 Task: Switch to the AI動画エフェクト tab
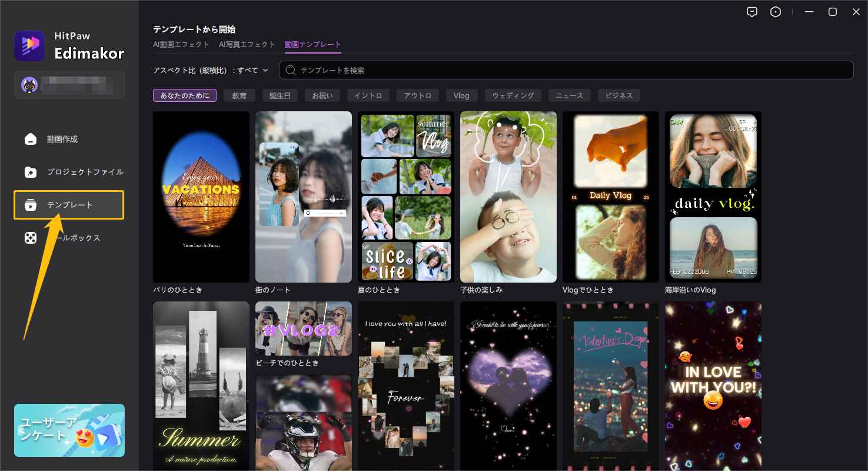point(181,45)
